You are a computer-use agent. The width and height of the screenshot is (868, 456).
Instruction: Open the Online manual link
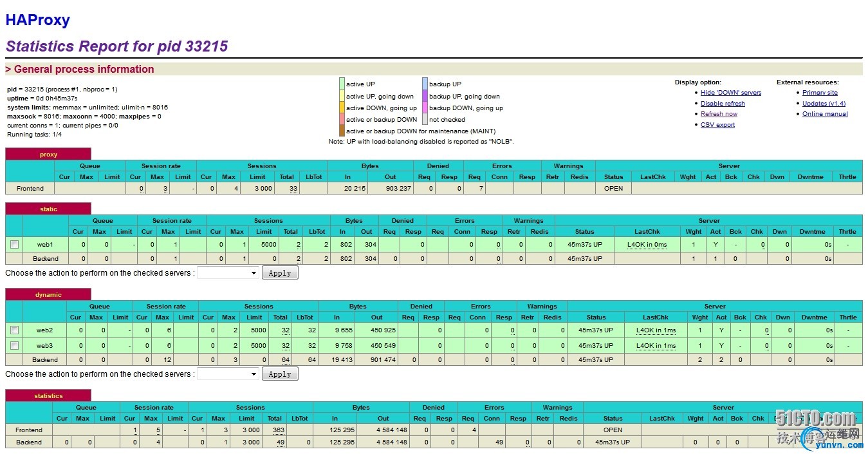825,114
